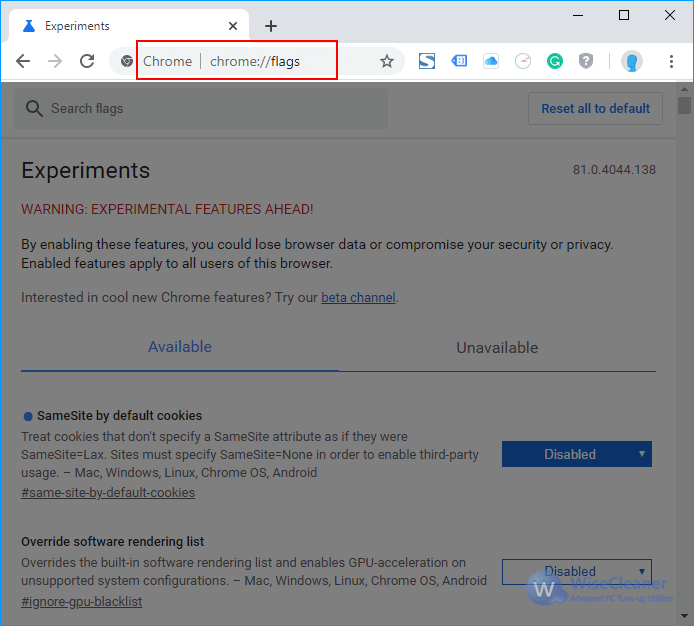Click into the Search flags field
Viewport: 694px width, 626px height.
tap(201, 108)
